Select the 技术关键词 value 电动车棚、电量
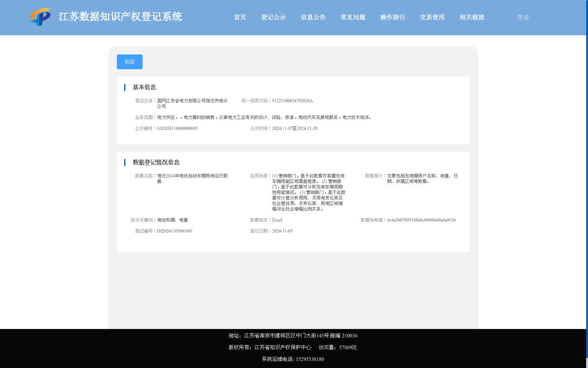Screen dimensions: 588x368 173,220
